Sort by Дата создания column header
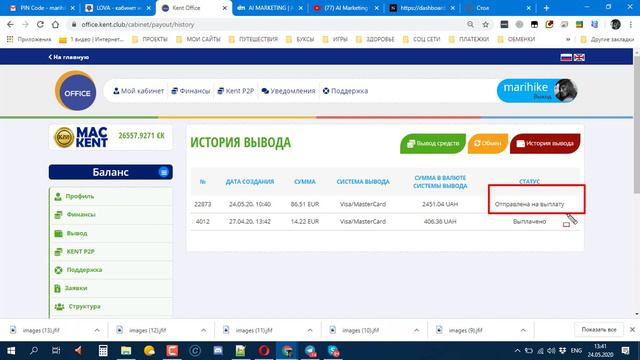Viewport: 640px width, 360px height. [250, 182]
